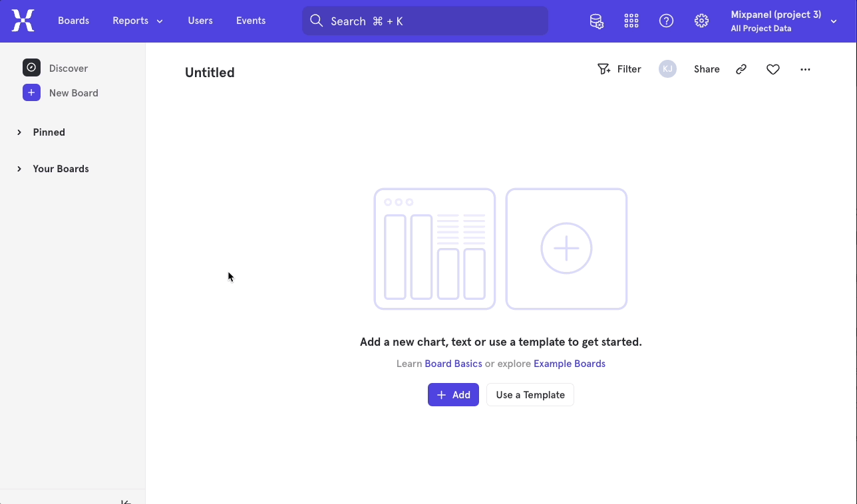Favorite this board with heart icon
Image resolution: width=857 pixels, height=504 pixels.
[773, 69]
